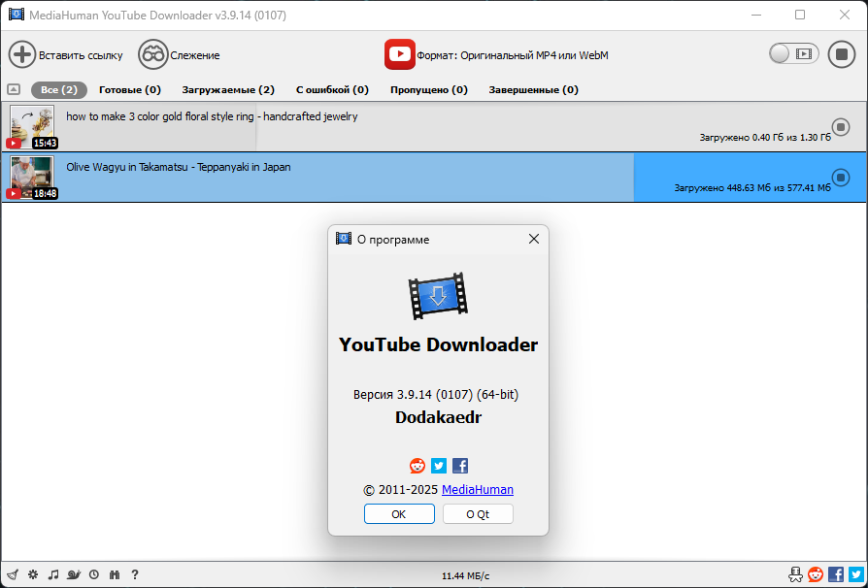This screenshot has width=868, height=588.
Task: Open Facebook icon in the status bar
Action: click(x=836, y=574)
